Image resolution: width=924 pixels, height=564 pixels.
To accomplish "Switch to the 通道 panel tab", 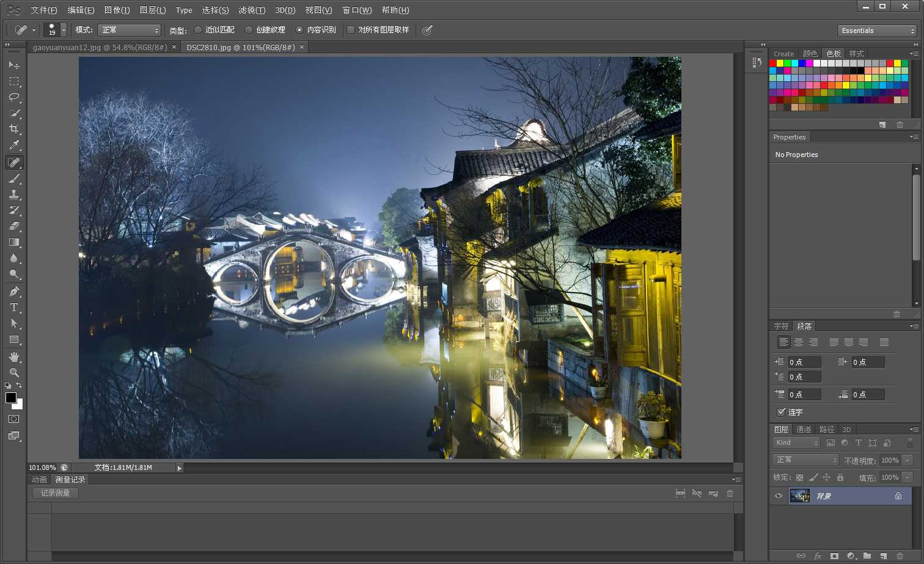I will click(804, 429).
